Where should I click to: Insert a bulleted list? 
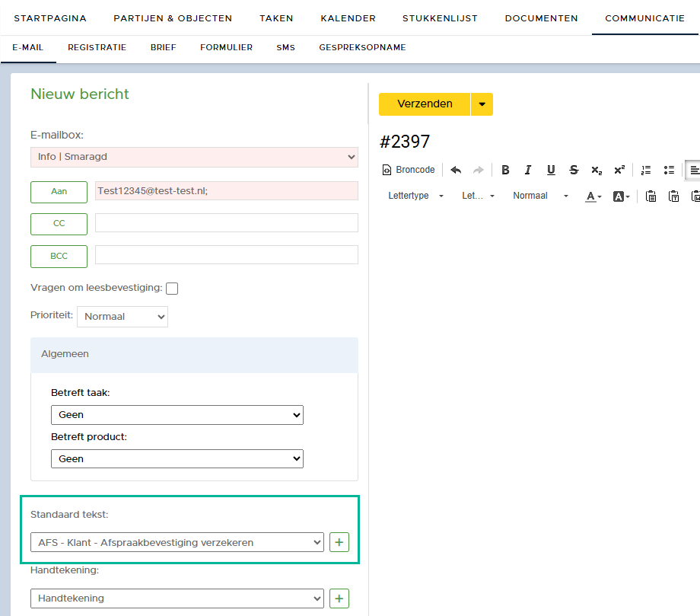coord(670,170)
